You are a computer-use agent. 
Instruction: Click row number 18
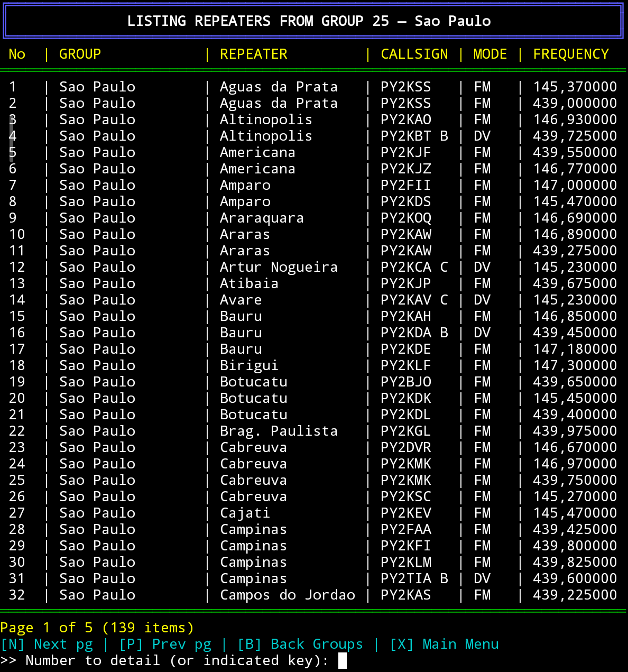pyautogui.click(x=17, y=365)
